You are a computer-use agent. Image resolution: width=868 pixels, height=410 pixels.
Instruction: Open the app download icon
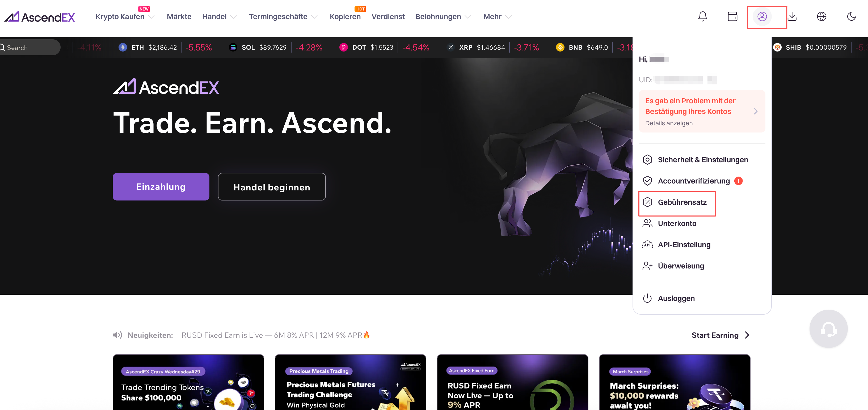(x=792, y=16)
